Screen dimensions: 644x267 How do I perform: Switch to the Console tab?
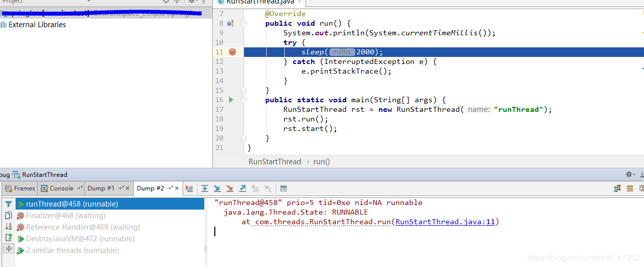(61, 188)
